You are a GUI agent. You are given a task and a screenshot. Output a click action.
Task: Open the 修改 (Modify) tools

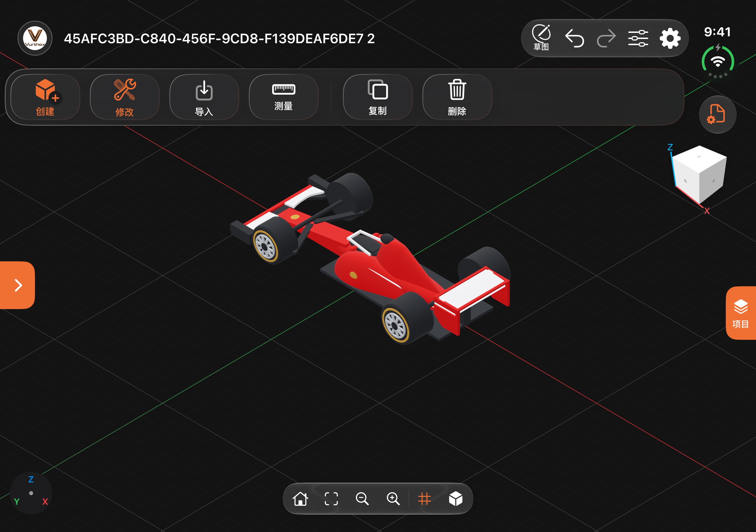(x=125, y=97)
